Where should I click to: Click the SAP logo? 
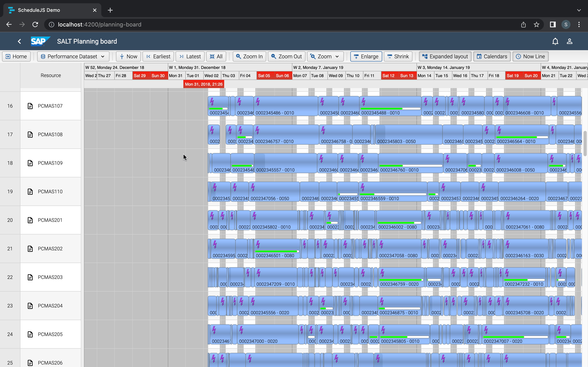(x=40, y=41)
